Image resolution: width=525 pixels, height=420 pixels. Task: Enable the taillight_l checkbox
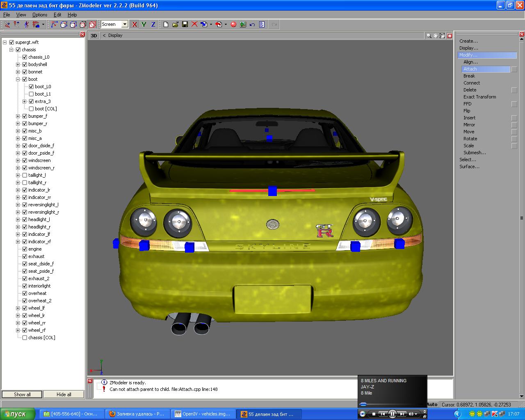25,175
